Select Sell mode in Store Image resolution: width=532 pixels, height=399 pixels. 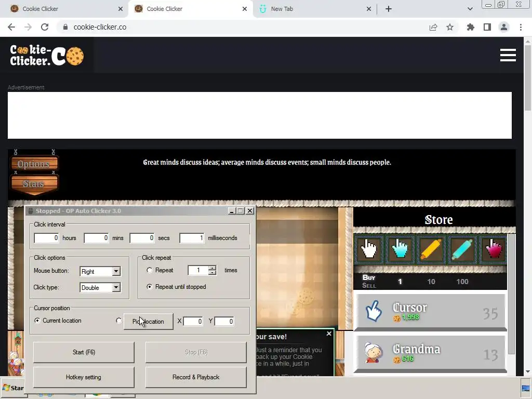click(x=369, y=286)
